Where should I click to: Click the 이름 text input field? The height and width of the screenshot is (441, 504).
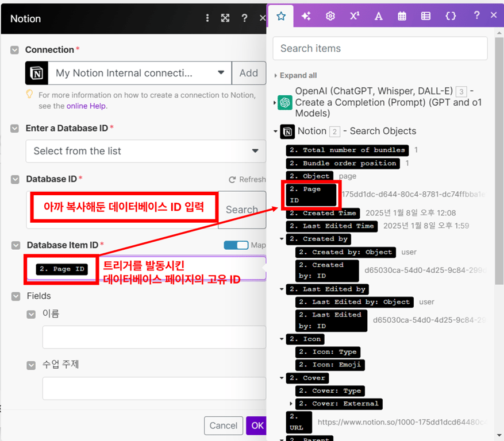154,337
